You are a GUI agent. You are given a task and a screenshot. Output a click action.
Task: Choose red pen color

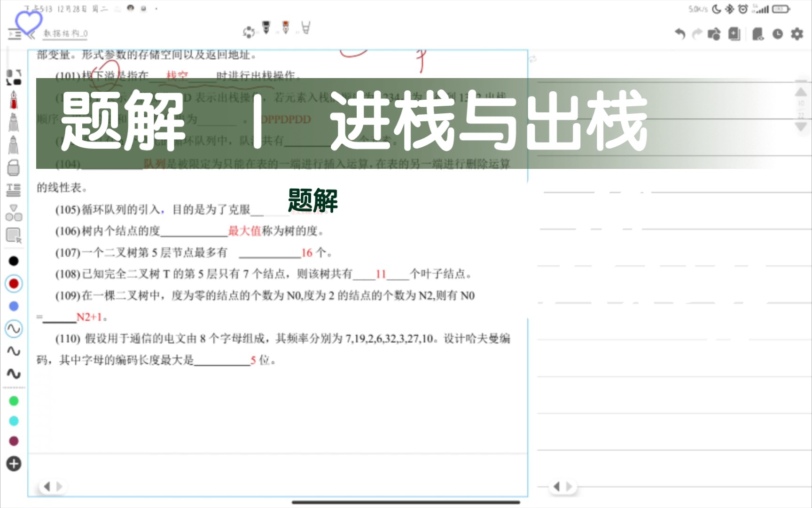(x=14, y=284)
